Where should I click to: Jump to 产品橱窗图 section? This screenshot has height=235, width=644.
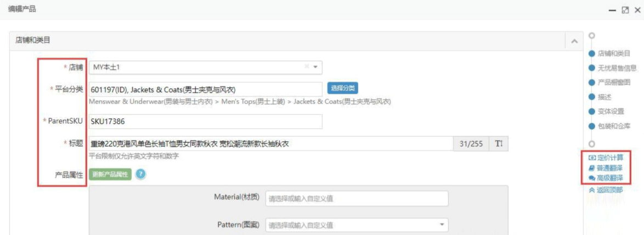pos(614,82)
